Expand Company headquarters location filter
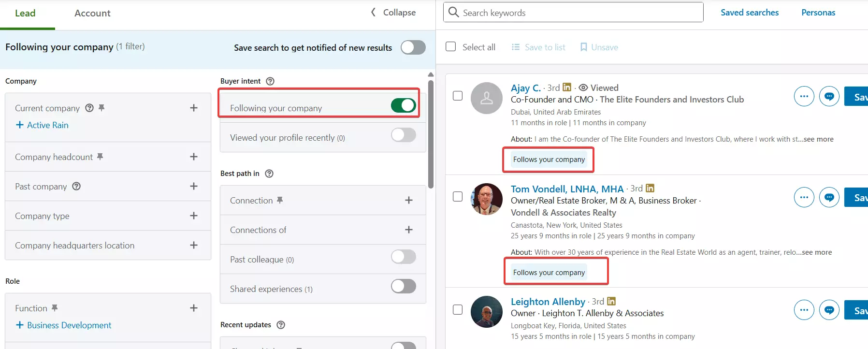Viewport: 868px width, 349px height. tap(194, 245)
